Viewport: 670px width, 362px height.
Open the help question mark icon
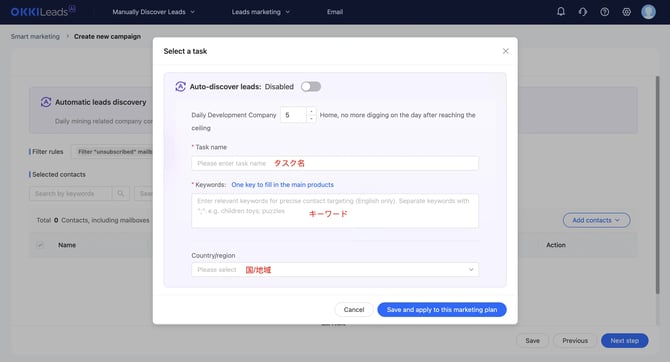point(605,12)
